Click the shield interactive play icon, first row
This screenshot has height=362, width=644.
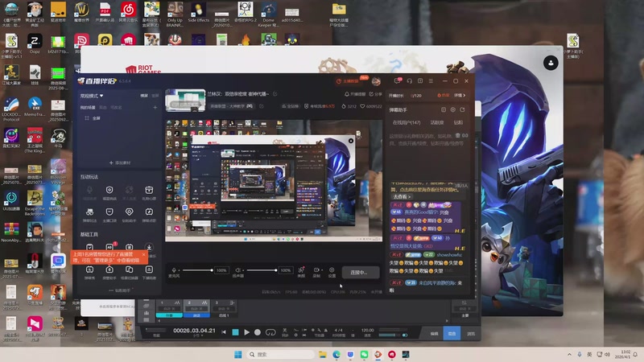point(109,190)
